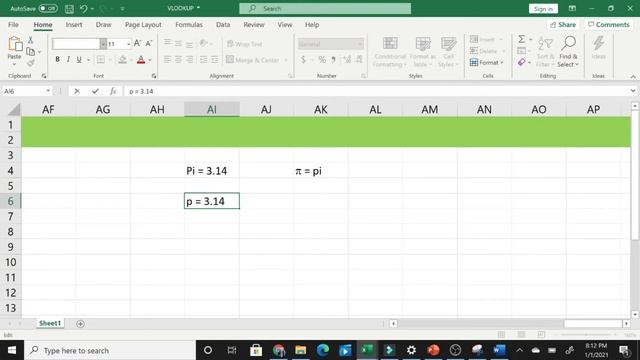Switch to the Review tab
Screen dimensions: 640x360
pyautogui.click(x=254, y=25)
